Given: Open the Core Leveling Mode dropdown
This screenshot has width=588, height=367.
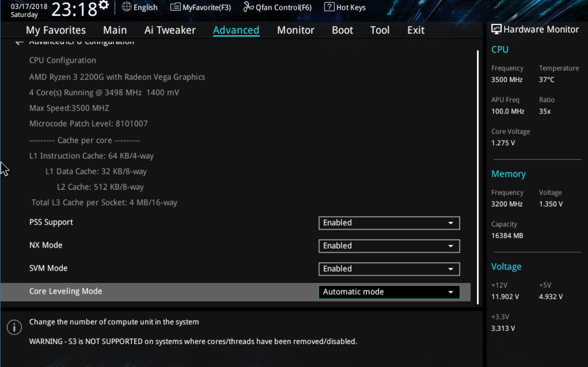Looking at the screenshot, I should pos(389,292).
